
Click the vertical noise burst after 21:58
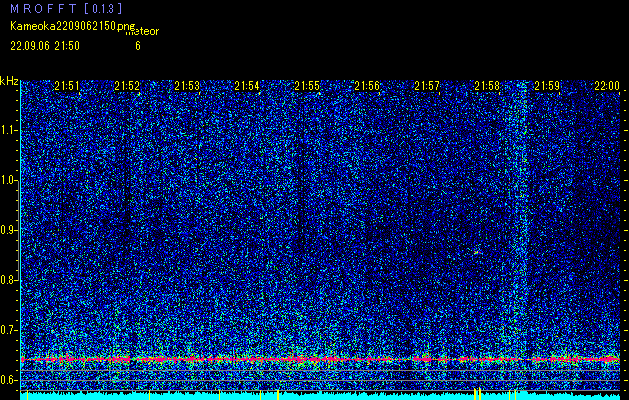click(519, 235)
